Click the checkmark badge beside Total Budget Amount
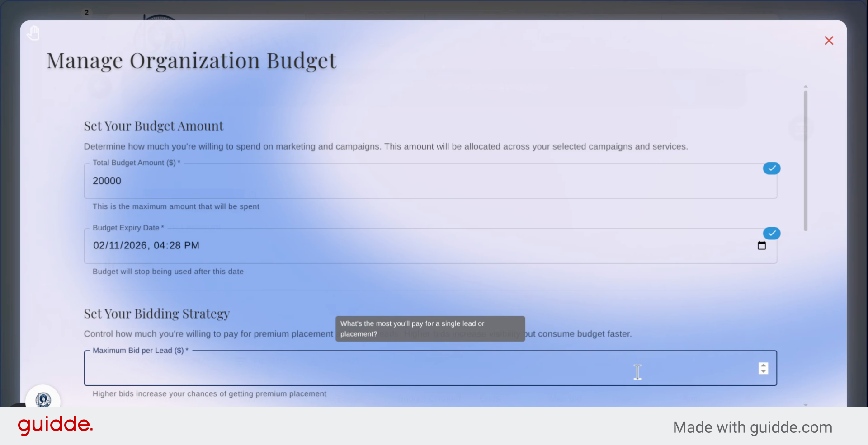 tap(772, 168)
